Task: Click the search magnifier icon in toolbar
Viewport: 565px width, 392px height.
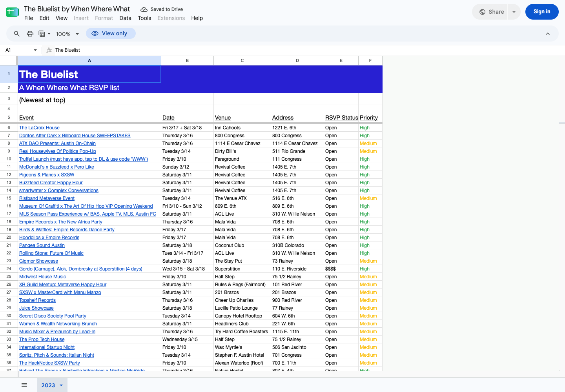Action: 16,34
